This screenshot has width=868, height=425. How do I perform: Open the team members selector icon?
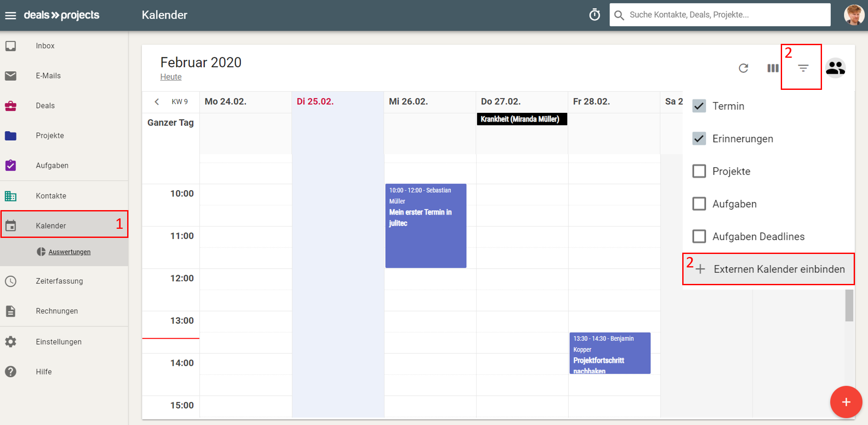click(x=835, y=68)
